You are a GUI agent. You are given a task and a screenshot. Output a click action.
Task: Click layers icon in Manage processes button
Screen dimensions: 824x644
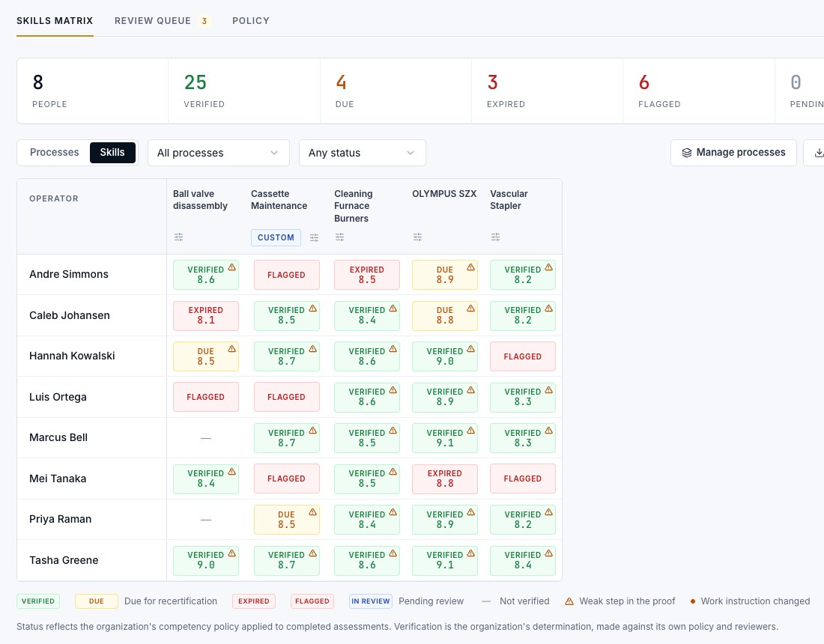click(x=686, y=153)
